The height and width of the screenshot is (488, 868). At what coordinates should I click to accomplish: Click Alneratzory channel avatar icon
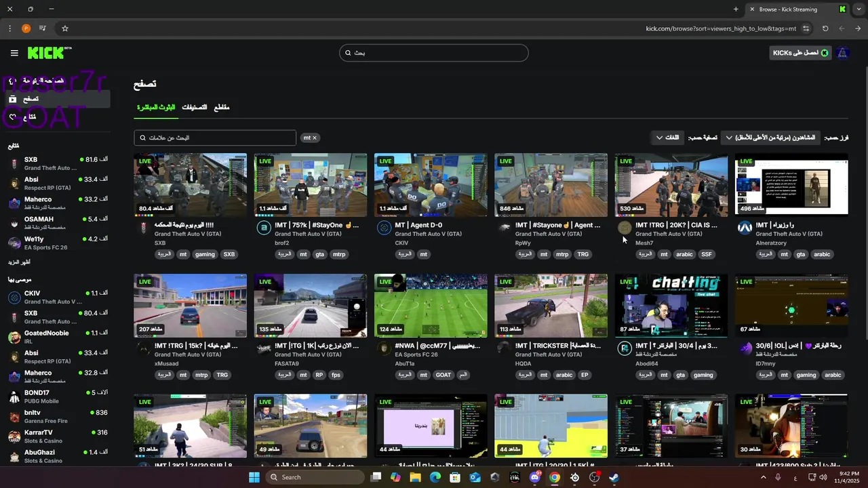click(745, 228)
